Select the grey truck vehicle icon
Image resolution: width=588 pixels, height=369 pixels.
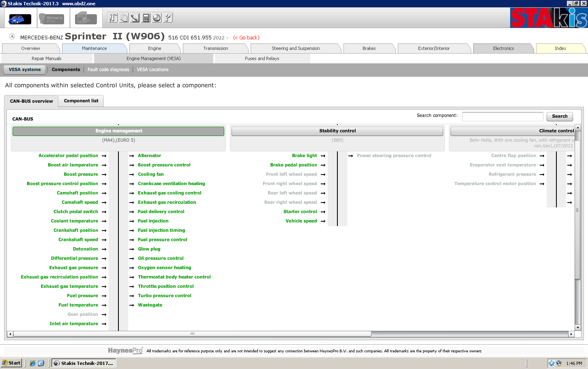(86, 19)
